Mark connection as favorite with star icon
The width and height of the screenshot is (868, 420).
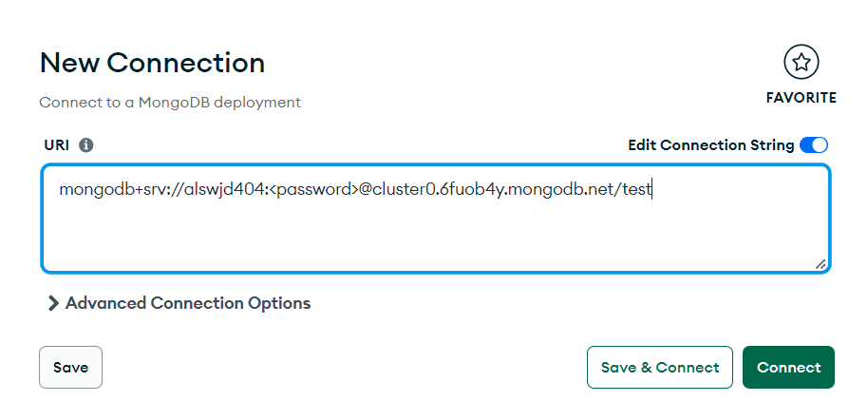[x=801, y=63]
